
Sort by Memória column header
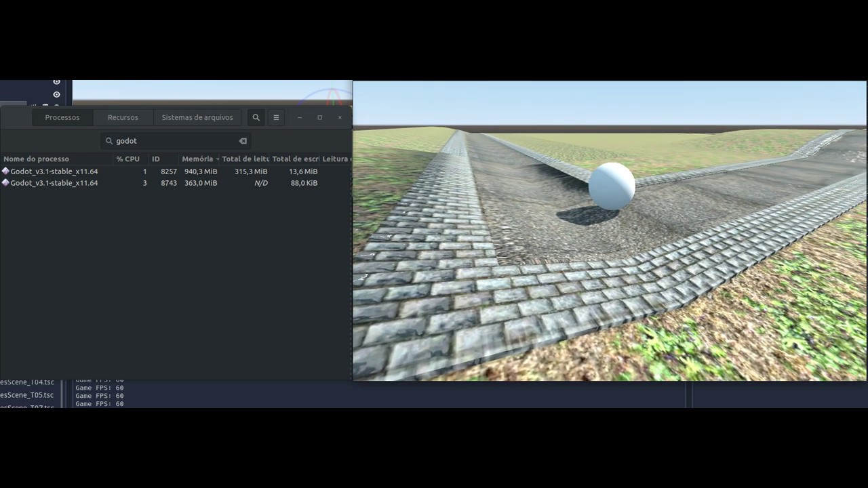click(x=200, y=159)
